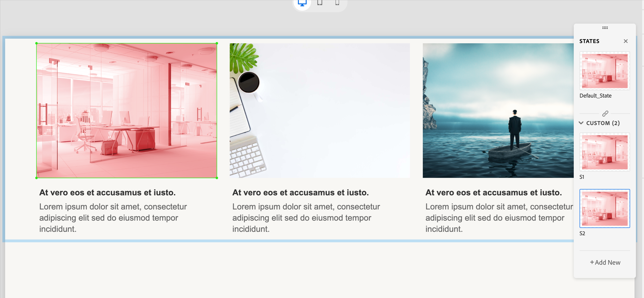Select the S1 state thumbnail

click(604, 152)
